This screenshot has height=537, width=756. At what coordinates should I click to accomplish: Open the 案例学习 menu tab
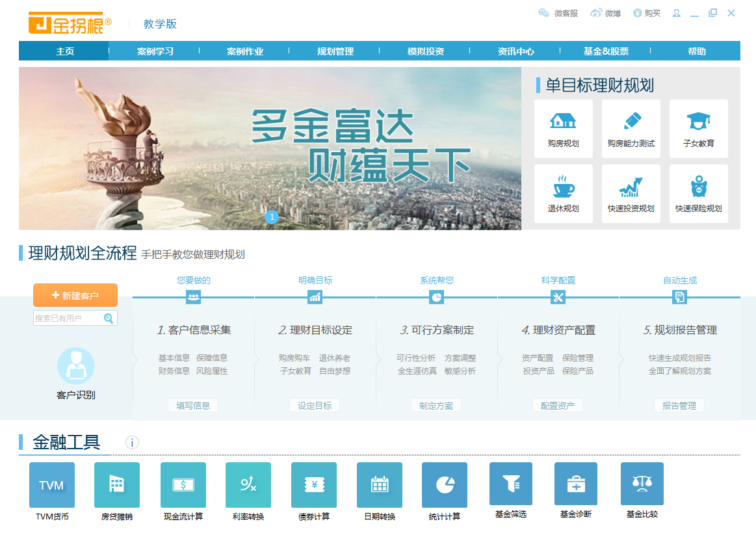[x=155, y=51]
